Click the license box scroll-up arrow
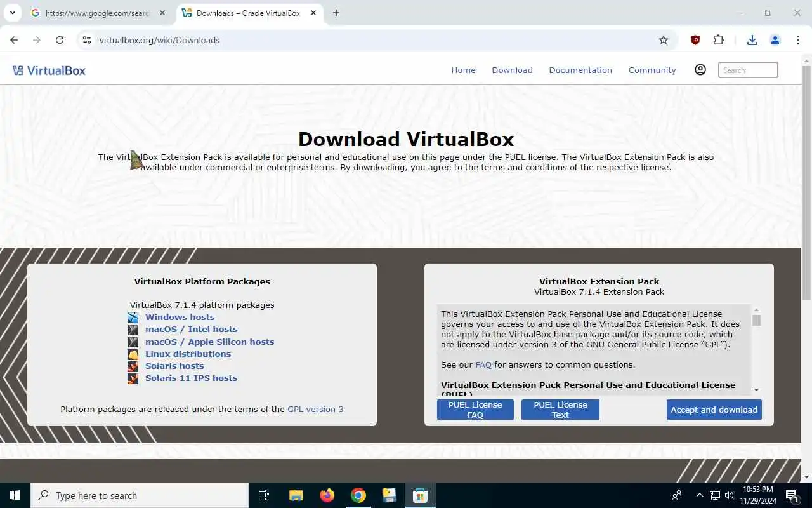 point(756,310)
